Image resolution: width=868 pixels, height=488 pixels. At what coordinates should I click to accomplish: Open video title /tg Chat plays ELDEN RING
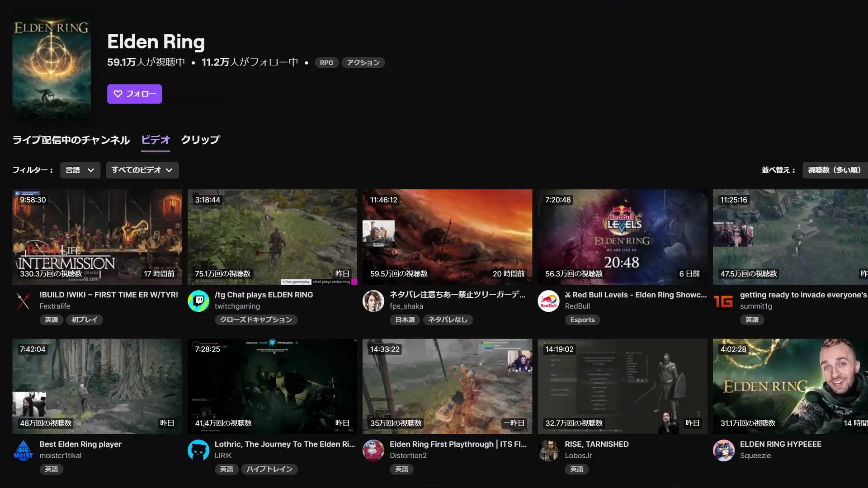coord(264,295)
